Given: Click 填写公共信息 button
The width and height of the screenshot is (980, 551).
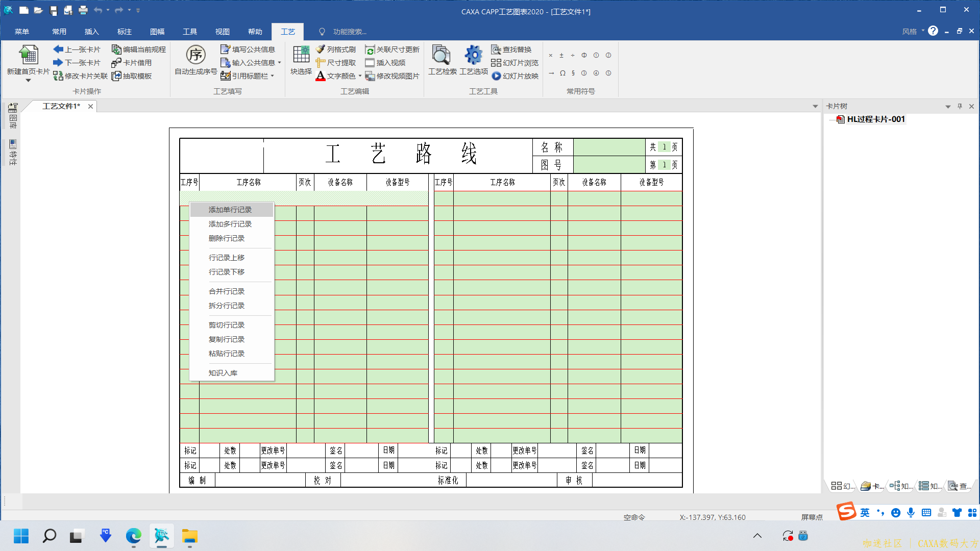Looking at the screenshot, I should [248, 49].
